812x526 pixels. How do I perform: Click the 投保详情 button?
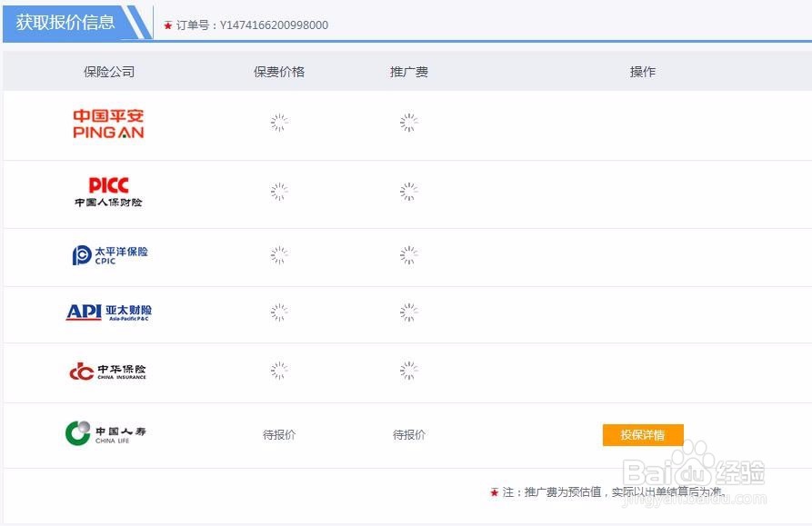pyautogui.click(x=643, y=435)
